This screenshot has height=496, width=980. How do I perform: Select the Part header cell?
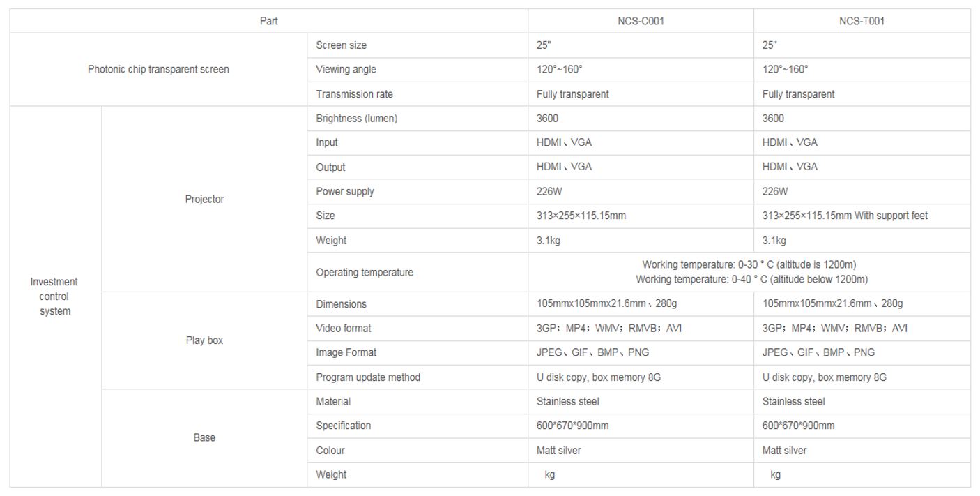[268, 21]
